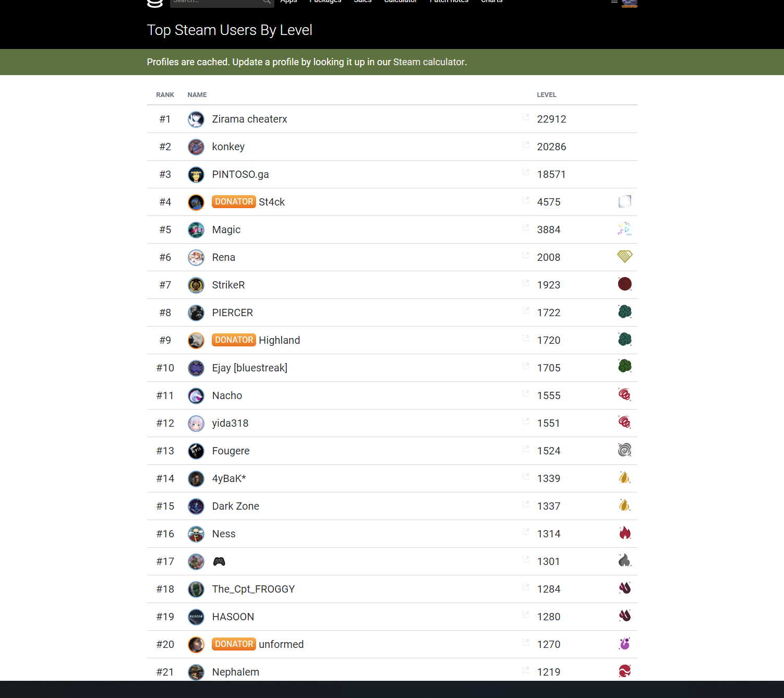Viewport: 784px width, 698px height.
Task: Click Magic's avatar image
Action: (196, 230)
